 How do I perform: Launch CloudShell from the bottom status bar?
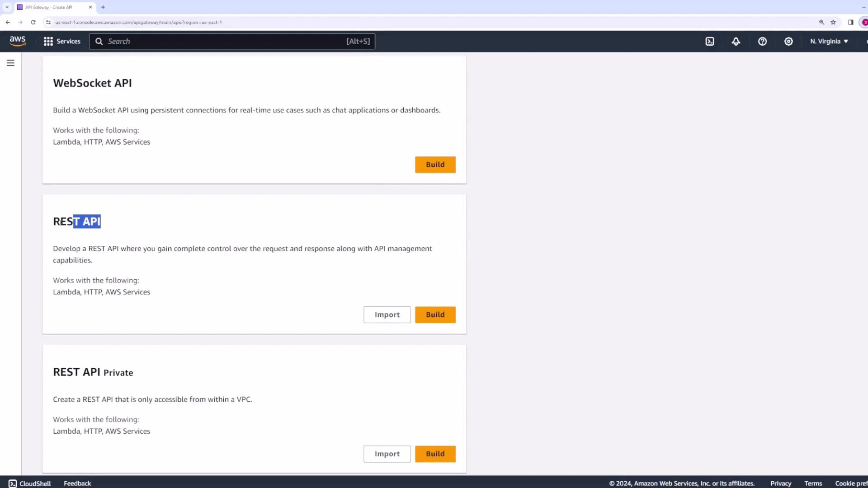(x=30, y=483)
